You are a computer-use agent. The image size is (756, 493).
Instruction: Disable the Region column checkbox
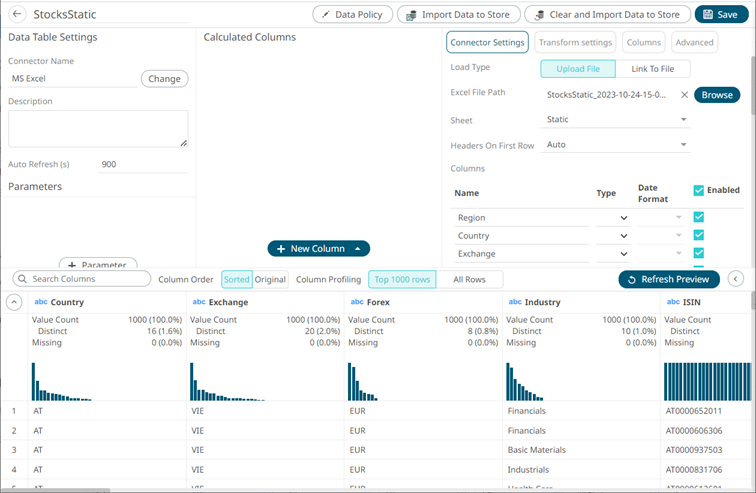[x=699, y=217]
